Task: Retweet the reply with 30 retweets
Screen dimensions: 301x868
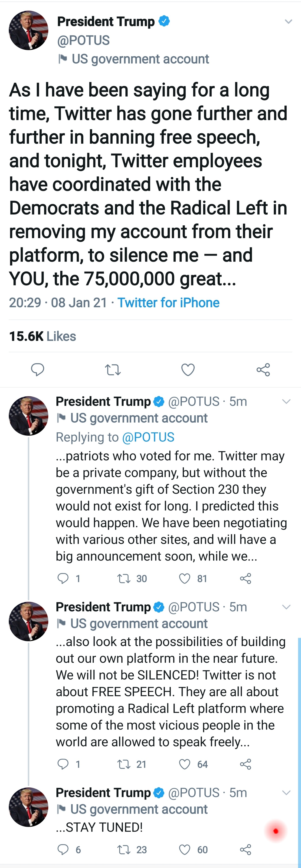Action: pos(123,578)
